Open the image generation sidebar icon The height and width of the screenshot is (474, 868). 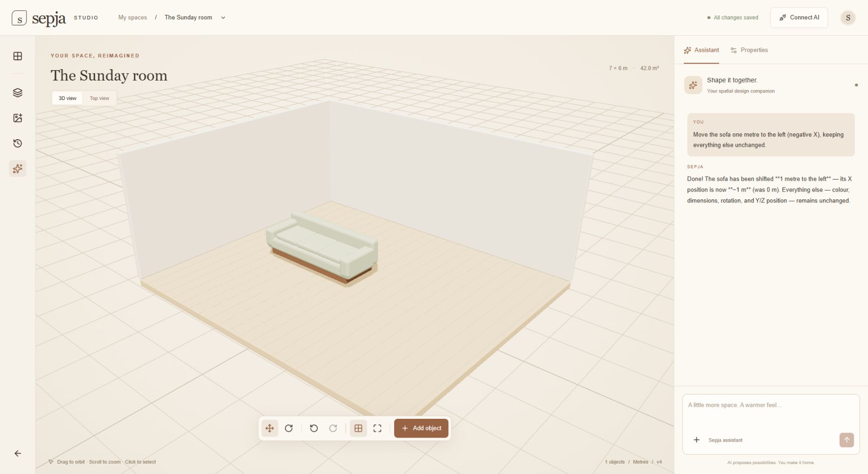[17, 118]
